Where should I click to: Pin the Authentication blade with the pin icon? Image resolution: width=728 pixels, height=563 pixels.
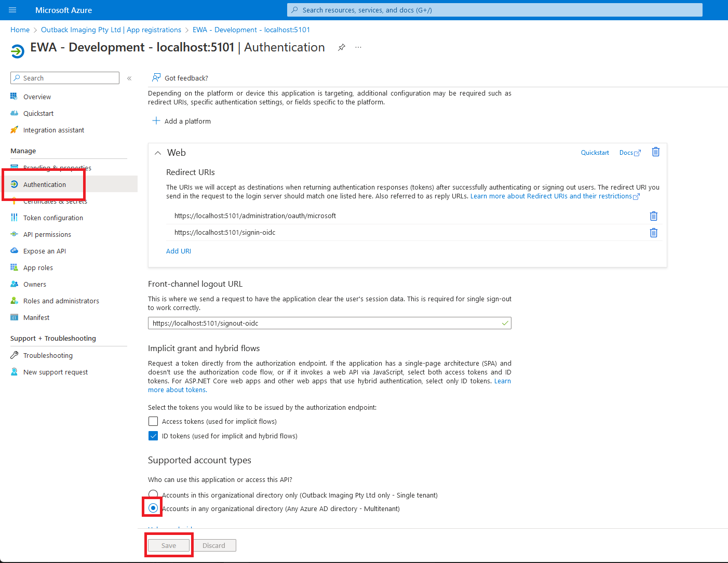341,47
